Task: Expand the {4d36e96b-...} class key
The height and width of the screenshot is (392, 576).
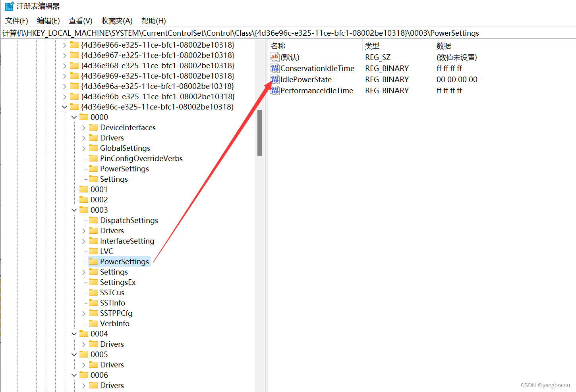Action: [64, 96]
